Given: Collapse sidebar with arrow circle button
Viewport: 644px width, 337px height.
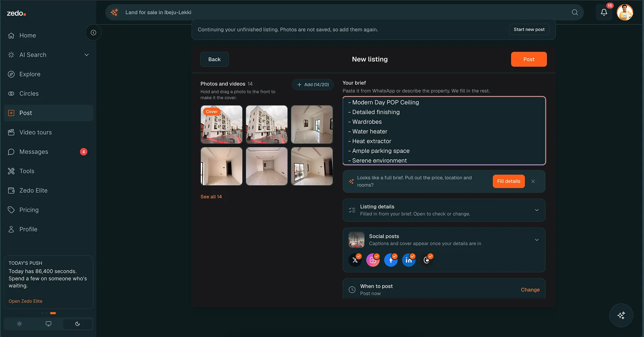Looking at the screenshot, I should click(93, 32).
